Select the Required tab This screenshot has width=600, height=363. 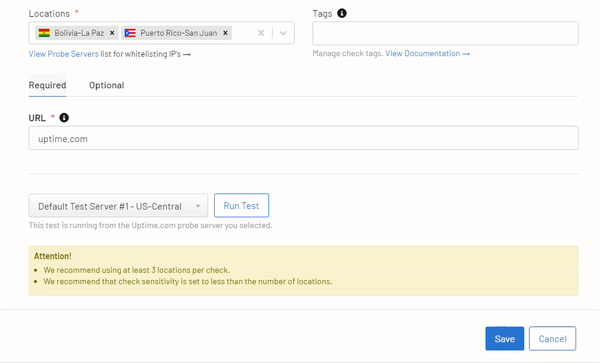tap(47, 85)
